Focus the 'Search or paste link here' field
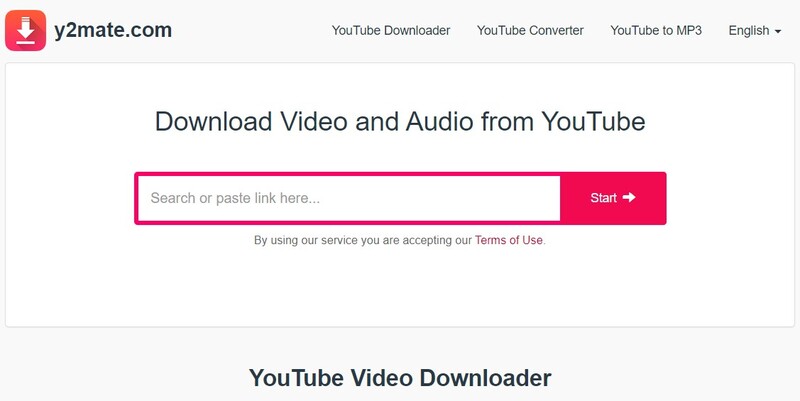The width and height of the screenshot is (800, 401). (x=349, y=198)
